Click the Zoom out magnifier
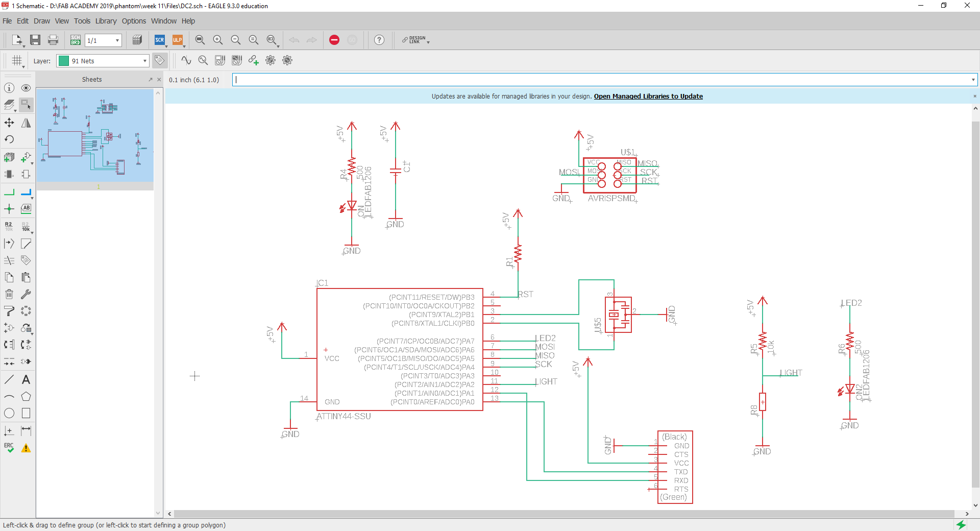980x531 pixels. pyautogui.click(x=236, y=40)
